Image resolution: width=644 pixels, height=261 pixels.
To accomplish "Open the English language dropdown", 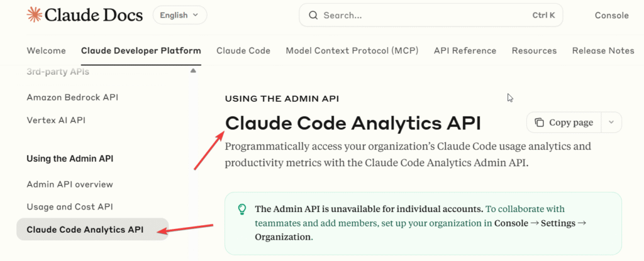I will point(179,15).
